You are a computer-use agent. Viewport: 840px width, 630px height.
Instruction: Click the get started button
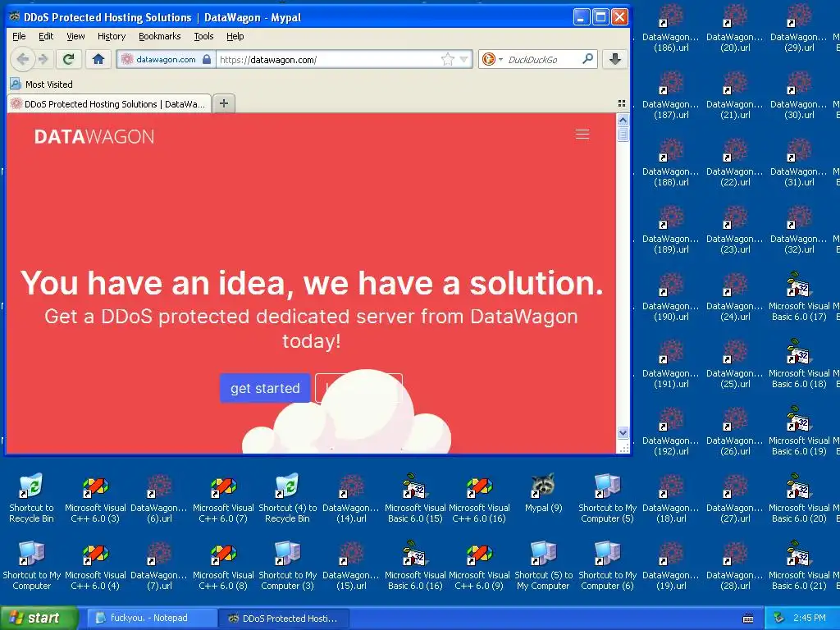coord(265,388)
